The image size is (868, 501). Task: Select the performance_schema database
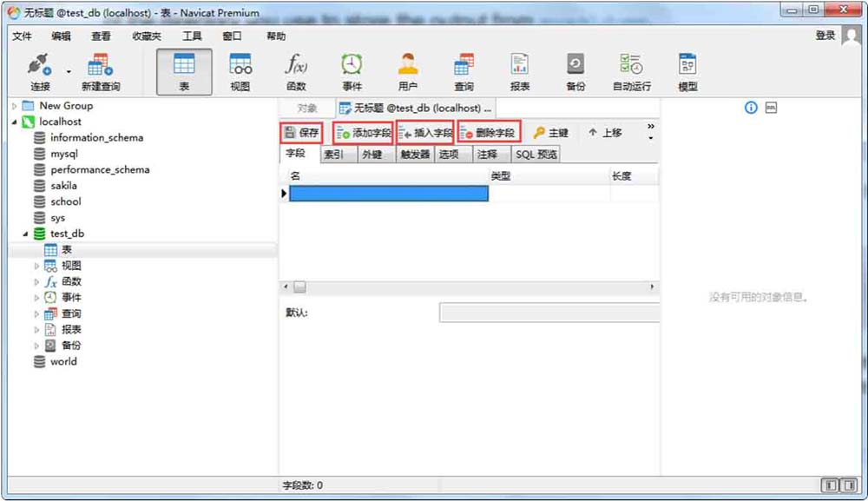100,170
